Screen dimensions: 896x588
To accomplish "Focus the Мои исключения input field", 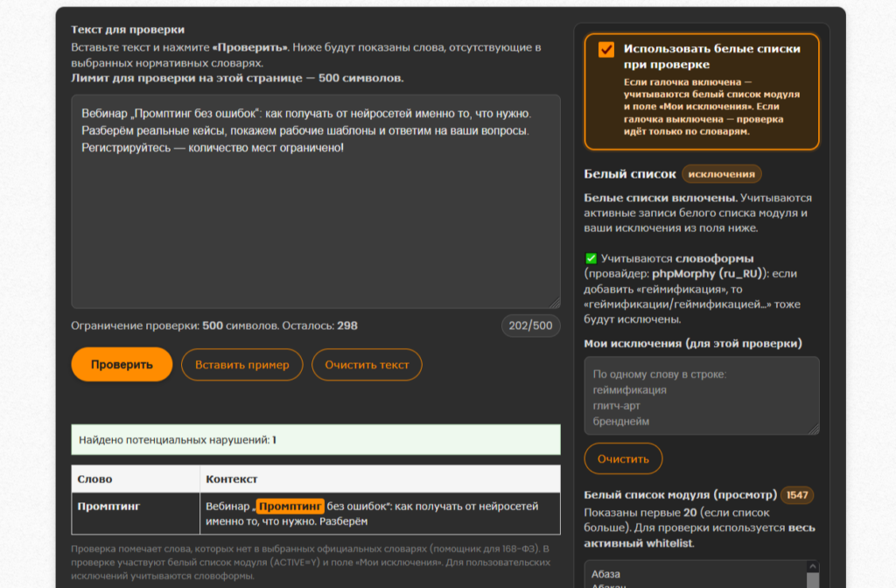I will click(701, 395).
